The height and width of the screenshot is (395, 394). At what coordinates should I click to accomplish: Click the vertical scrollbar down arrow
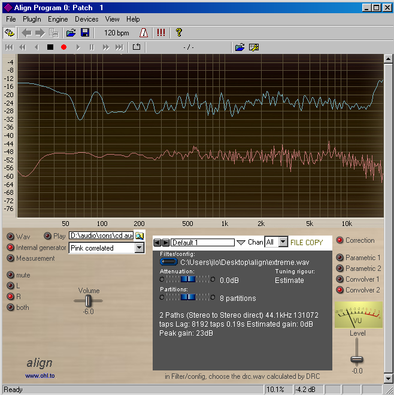(x=388, y=378)
